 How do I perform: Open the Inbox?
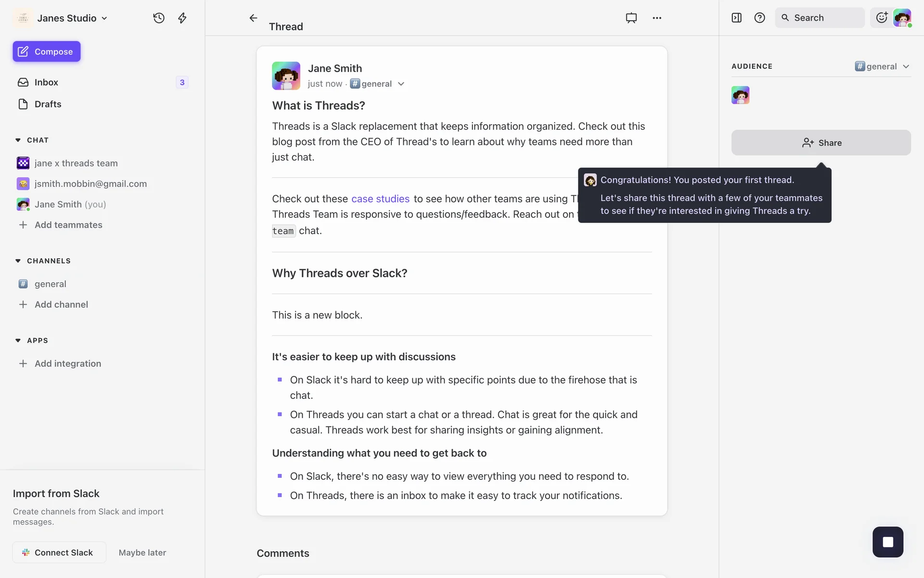[x=46, y=82]
